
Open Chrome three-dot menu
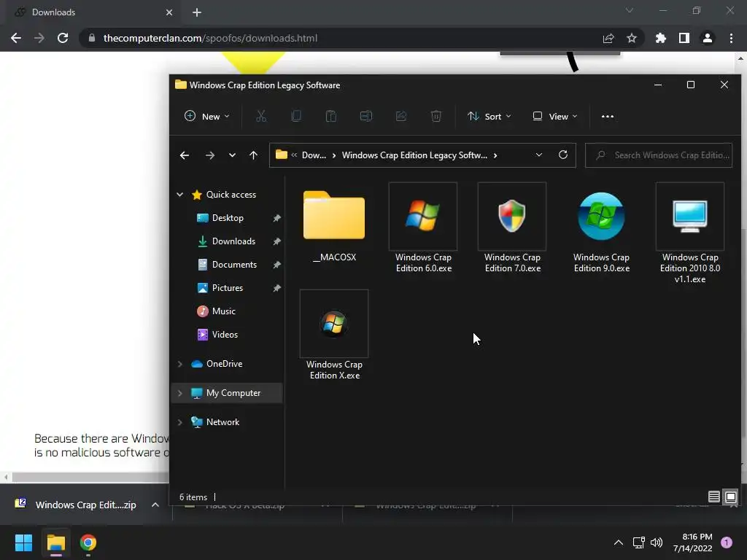731,38
